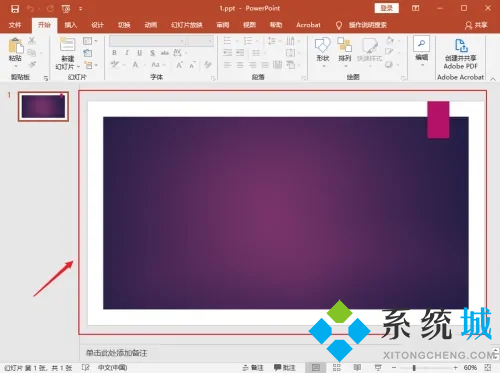
Task: Click the Increase Font Size icon
Action: (x=179, y=65)
